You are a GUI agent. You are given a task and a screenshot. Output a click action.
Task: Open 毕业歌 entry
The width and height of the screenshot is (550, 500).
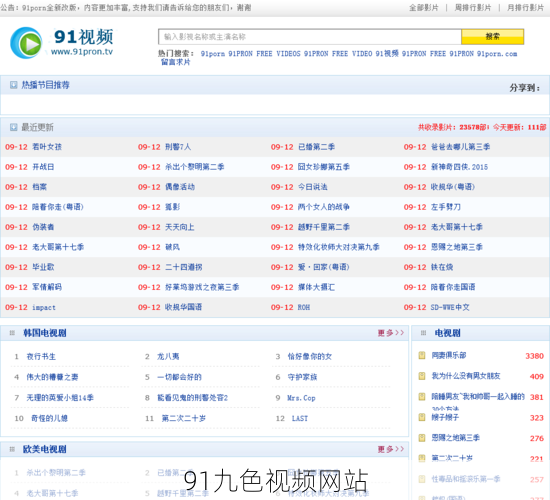(43, 267)
